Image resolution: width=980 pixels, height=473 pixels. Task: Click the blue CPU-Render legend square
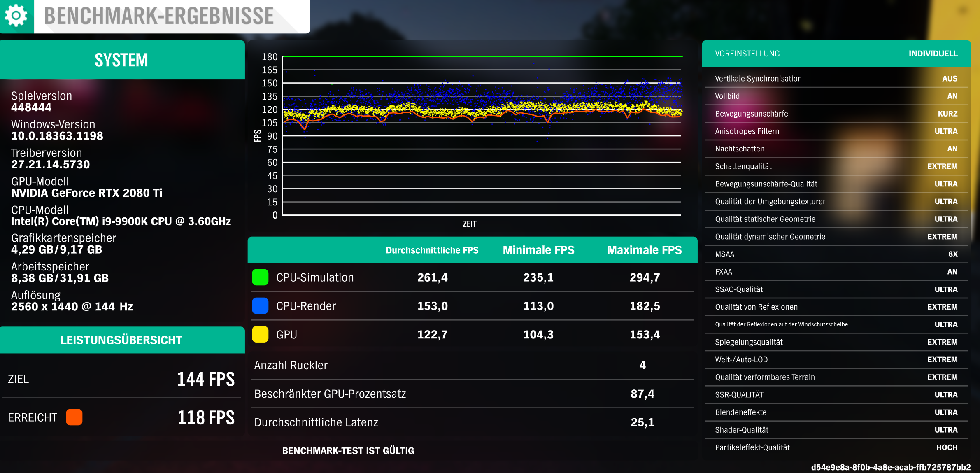[x=260, y=306]
